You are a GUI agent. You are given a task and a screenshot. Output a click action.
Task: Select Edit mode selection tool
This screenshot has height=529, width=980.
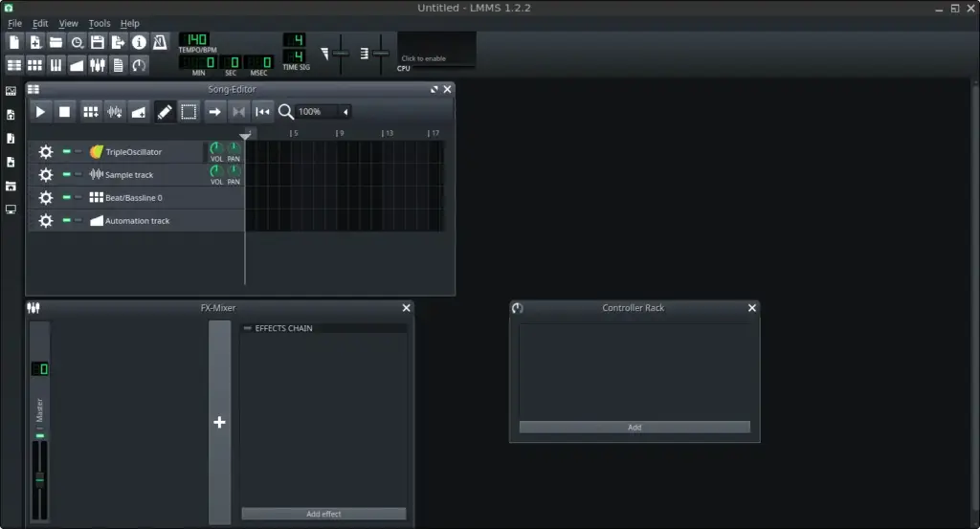click(189, 112)
